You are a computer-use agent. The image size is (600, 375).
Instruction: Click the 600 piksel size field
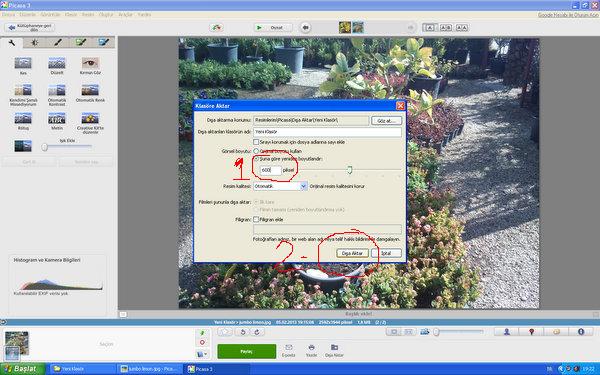tap(271, 170)
